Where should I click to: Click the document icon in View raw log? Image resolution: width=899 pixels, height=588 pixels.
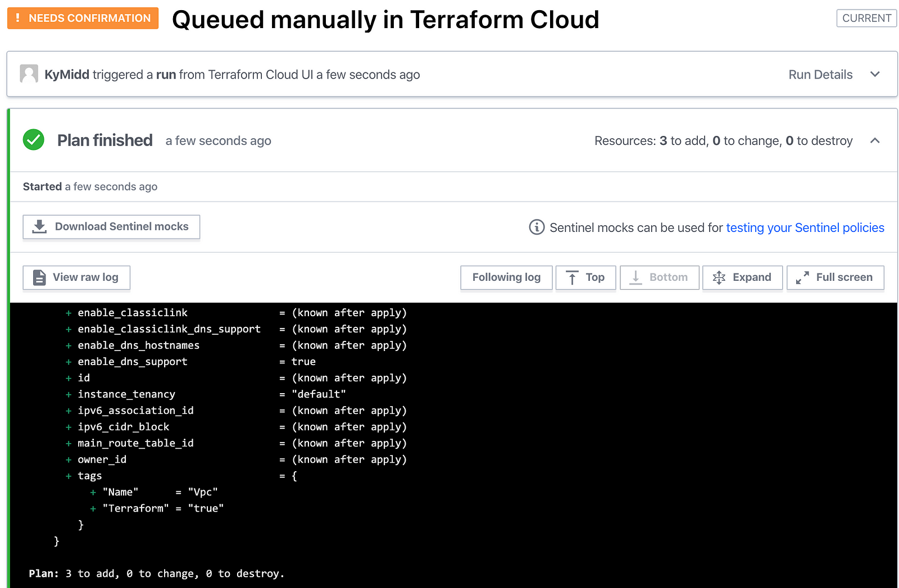(39, 277)
